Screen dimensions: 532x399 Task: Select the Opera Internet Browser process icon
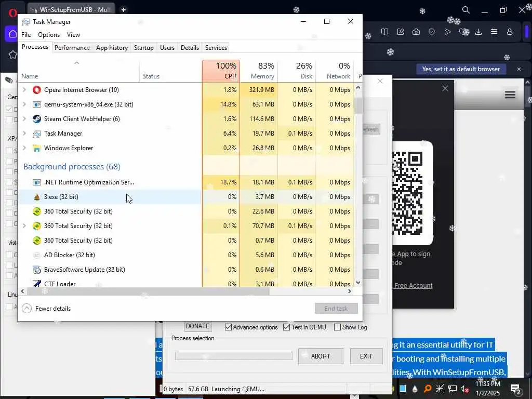[37, 90]
